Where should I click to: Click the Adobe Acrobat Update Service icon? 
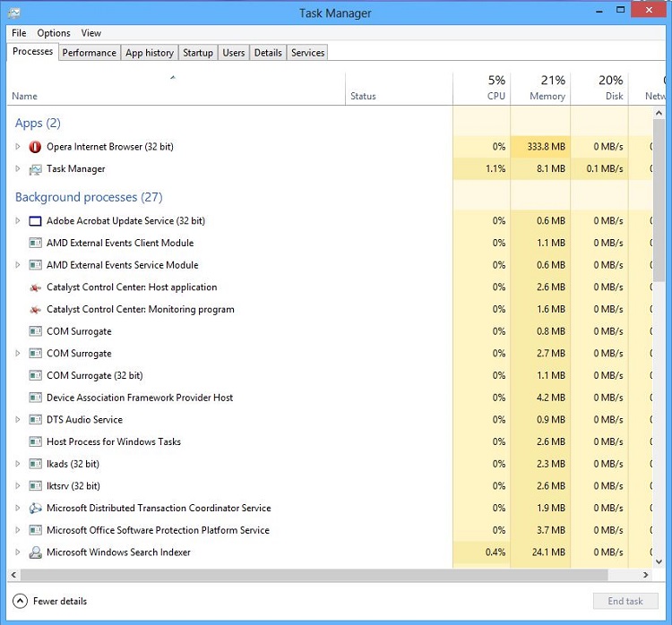coord(35,221)
